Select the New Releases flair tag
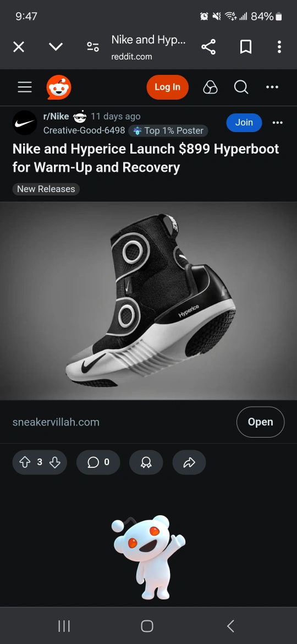Screen dimensions: 297x644 pos(46,189)
